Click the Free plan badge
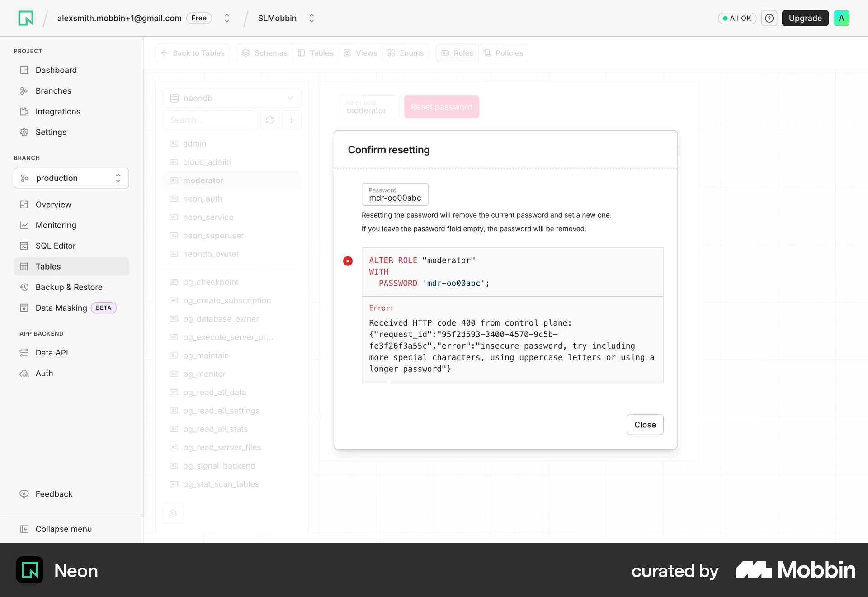This screenshot has height=597, width=868. point(199,18)
